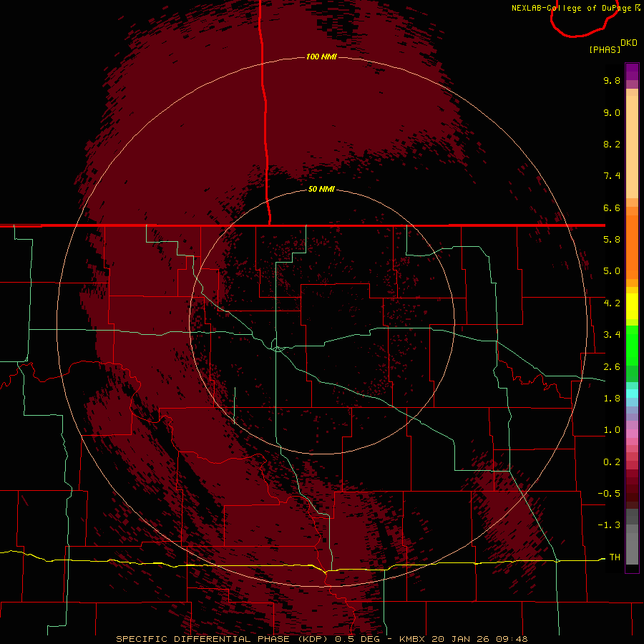
Task: Click the 2.6 legend value
Action: point(612,367)
